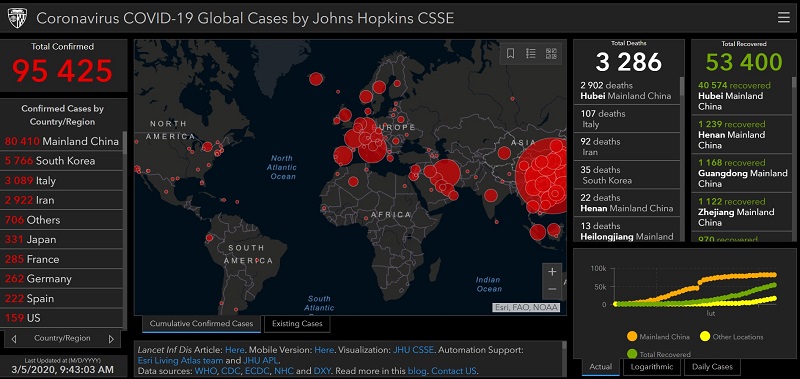Click next arrow beside Country/Region
This screenshot has height=379, width=800.
(111, 339)
